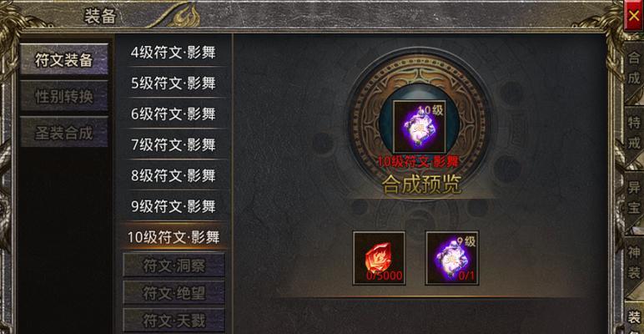Click the 9级 purple rune material slot
644x334 pixels.
click(x=452, y=258)
